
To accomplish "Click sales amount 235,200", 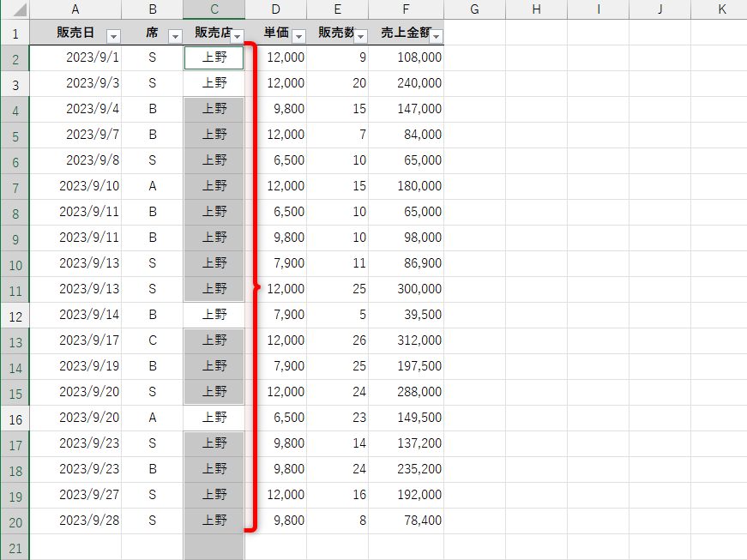I will click(x=406, y=469).
